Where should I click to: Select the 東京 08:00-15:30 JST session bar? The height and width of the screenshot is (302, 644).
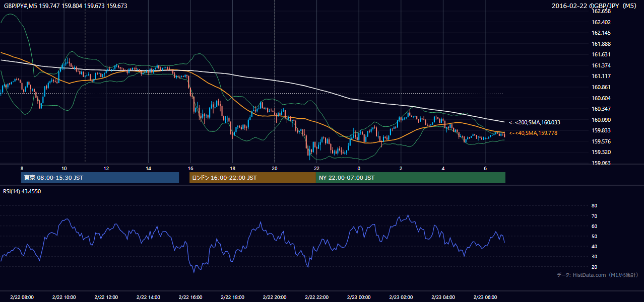point(100,178)
